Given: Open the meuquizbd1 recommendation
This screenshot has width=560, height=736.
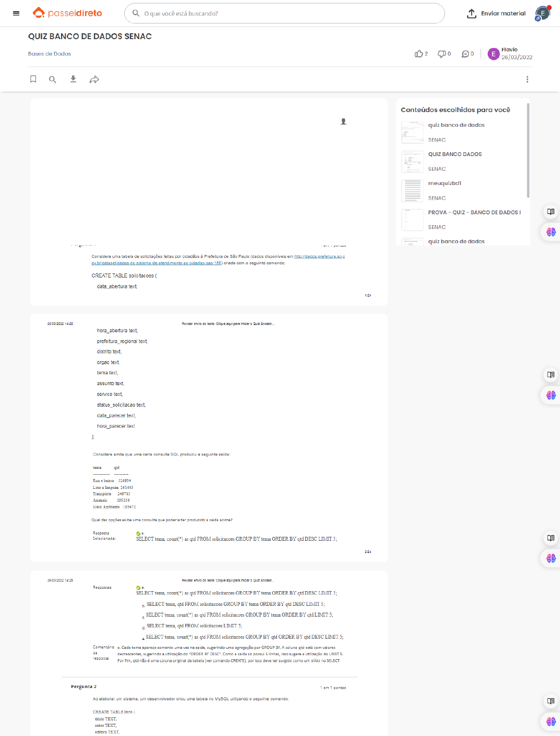Looking at the screenshot, I should [x=445, y=184].
